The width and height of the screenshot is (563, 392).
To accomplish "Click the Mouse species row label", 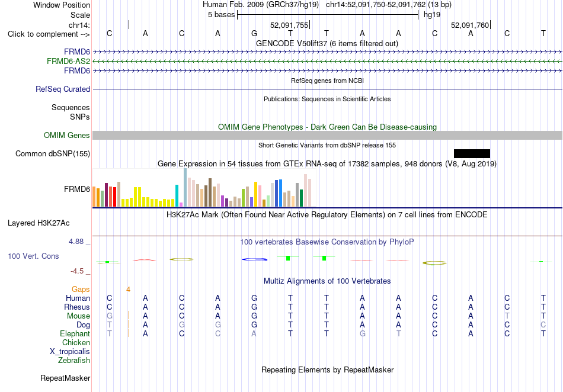I will click(78, 316).
